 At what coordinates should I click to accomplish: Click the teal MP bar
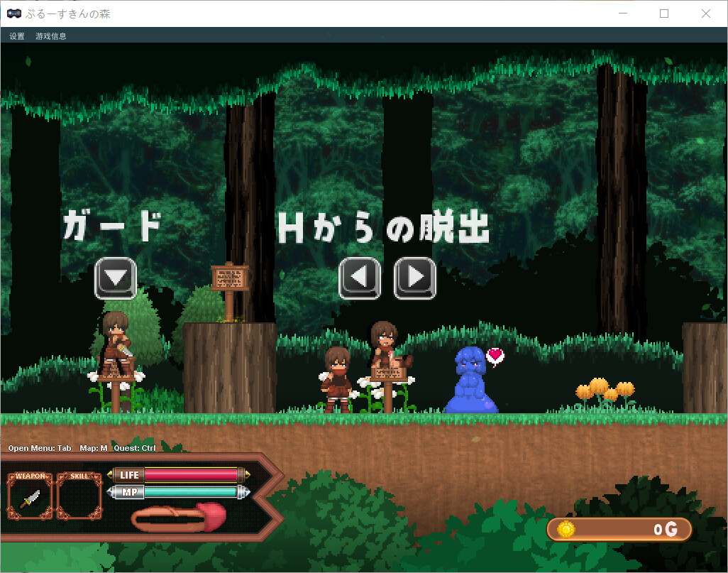pyautogui.click(x=190, y=492)
